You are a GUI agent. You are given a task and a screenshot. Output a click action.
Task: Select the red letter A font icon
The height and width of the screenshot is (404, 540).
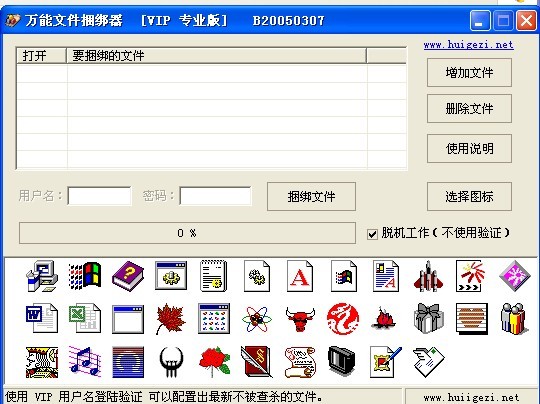pos(300,276)
